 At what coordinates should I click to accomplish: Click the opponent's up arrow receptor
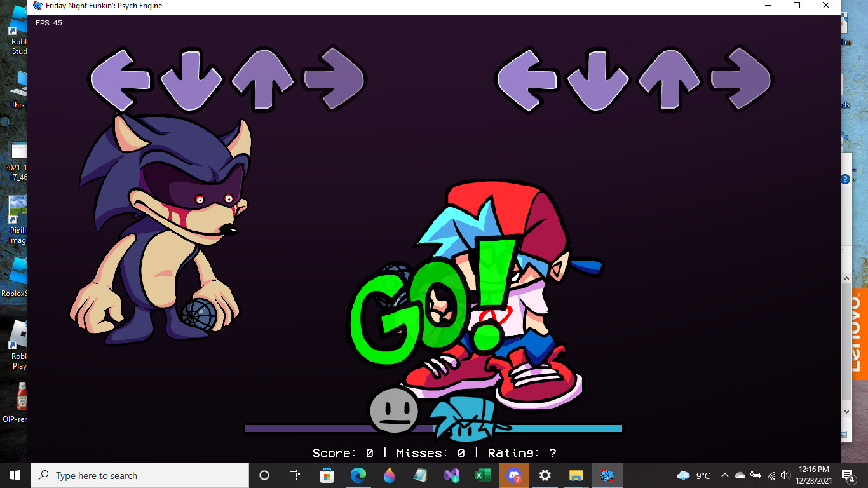[x=262, y=79]
